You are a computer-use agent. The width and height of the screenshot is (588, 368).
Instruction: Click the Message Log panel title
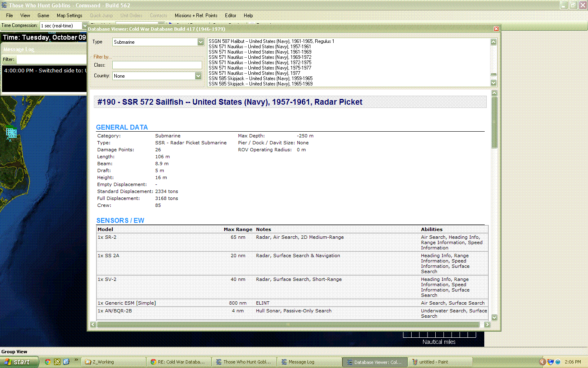pyautogui.click(x=18, y=49)
